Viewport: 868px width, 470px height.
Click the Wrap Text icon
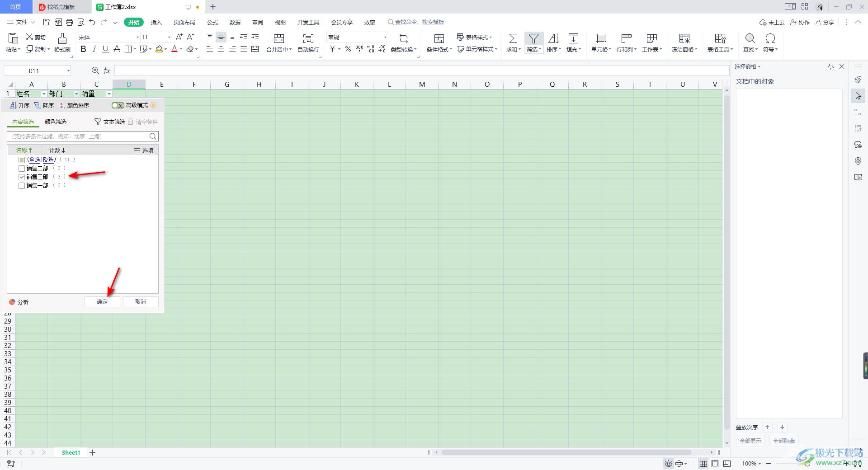[x=308, y=38]
